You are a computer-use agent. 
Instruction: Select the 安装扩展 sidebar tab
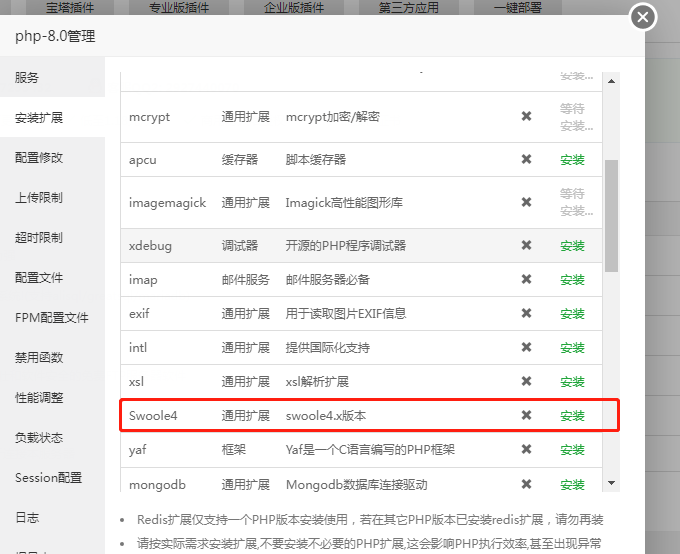(x=52, y=118)
